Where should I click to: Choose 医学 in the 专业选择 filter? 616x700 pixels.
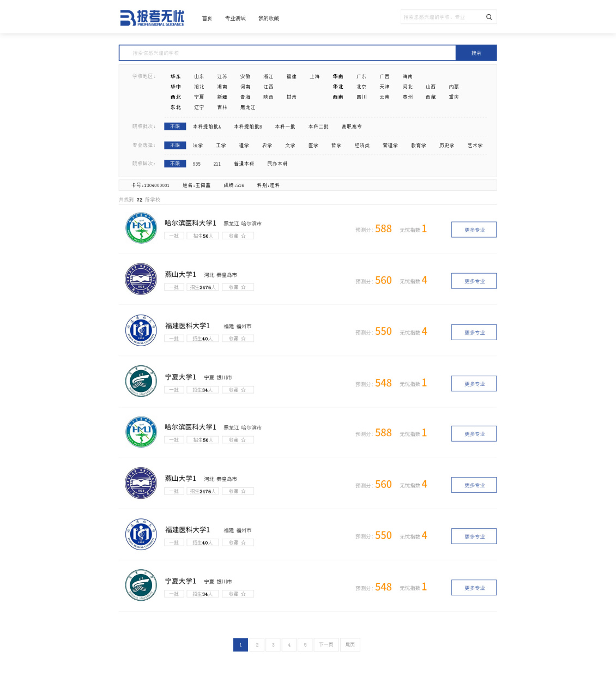coord(313,146)
